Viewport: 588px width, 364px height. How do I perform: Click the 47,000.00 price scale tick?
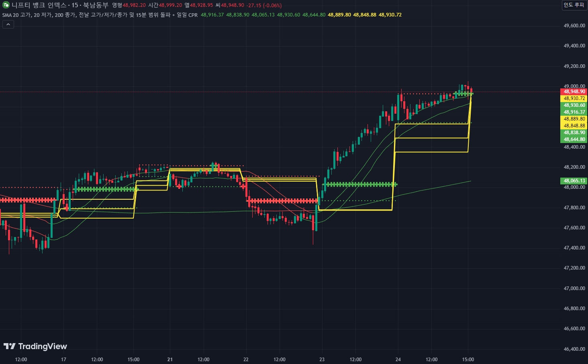574,288
